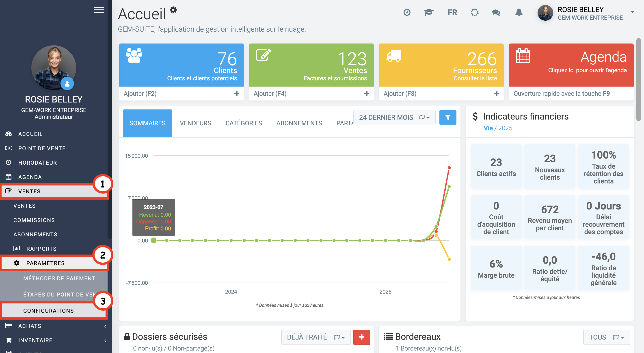Image resolution: width=644 pixels, height=353 pixels.
Task: Click the hamburger menu icon in sidebar
Action: pyautogui.click(x=99, y=10)
